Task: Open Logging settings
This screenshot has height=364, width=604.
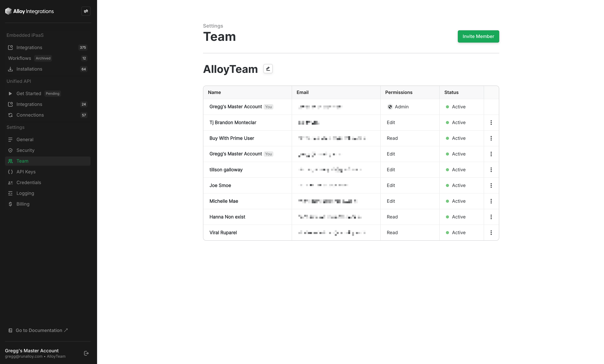Action: click(48, 194)
